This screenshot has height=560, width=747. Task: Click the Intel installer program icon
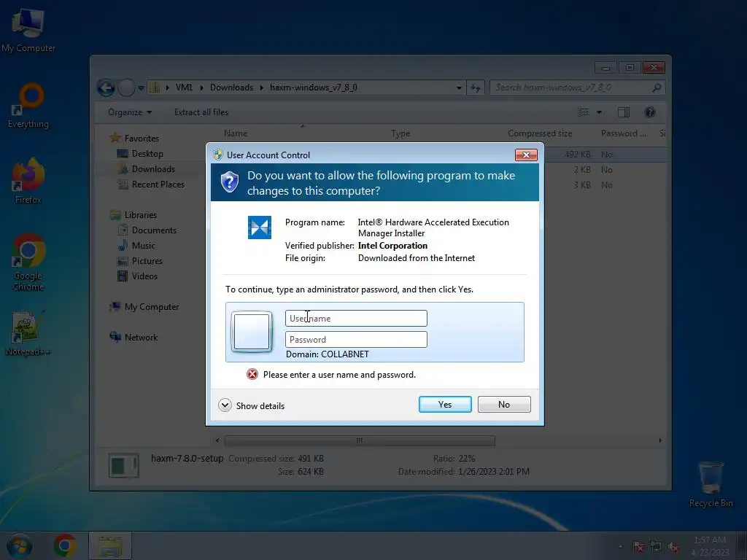(x=259, y=227)
